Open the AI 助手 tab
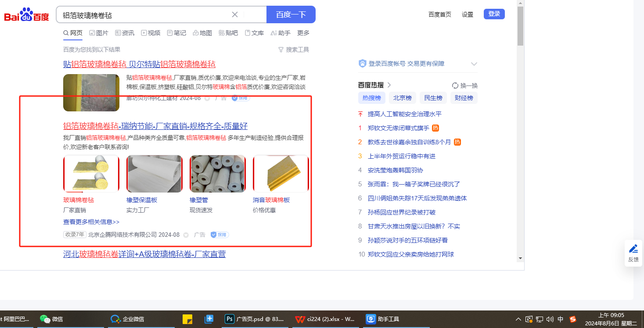The height and width of the screenshot is (328, 644). click(281, 33)
